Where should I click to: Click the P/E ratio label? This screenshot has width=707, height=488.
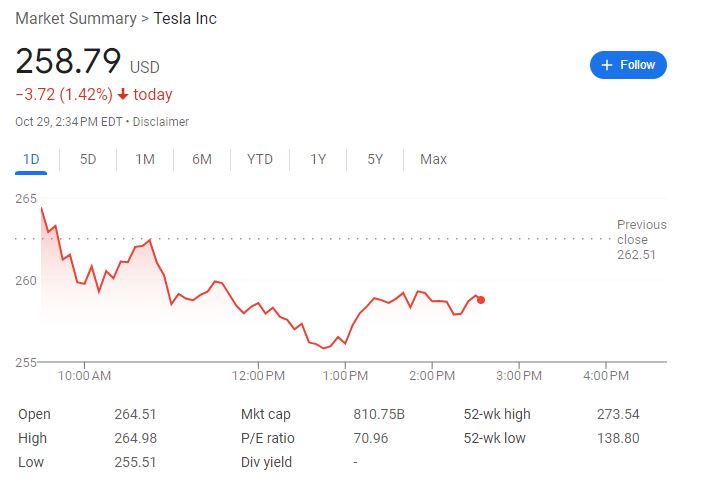pos(268,438)
